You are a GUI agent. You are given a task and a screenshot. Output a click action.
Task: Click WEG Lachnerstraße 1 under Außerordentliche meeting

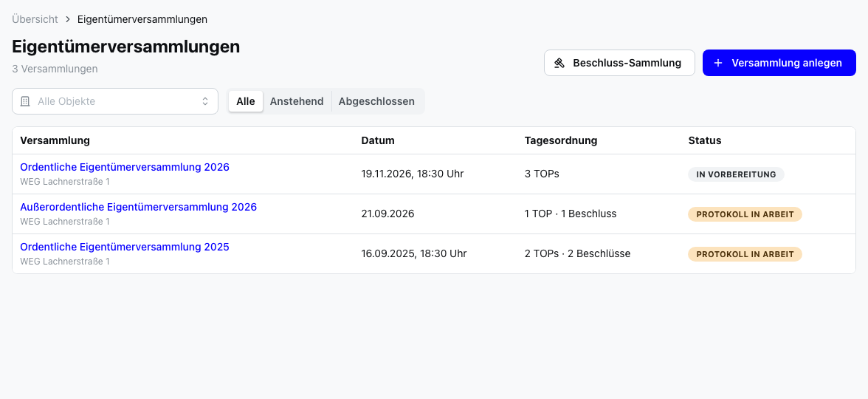(65, 221)
